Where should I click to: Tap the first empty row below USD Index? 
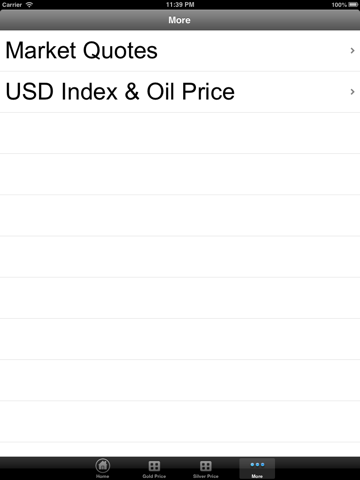coord(180,133)
